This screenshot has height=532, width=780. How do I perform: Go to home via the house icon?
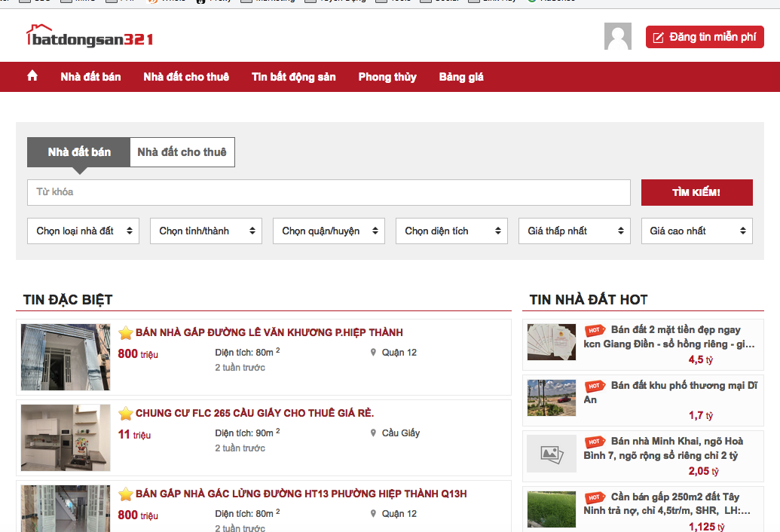tap(32, 76)
